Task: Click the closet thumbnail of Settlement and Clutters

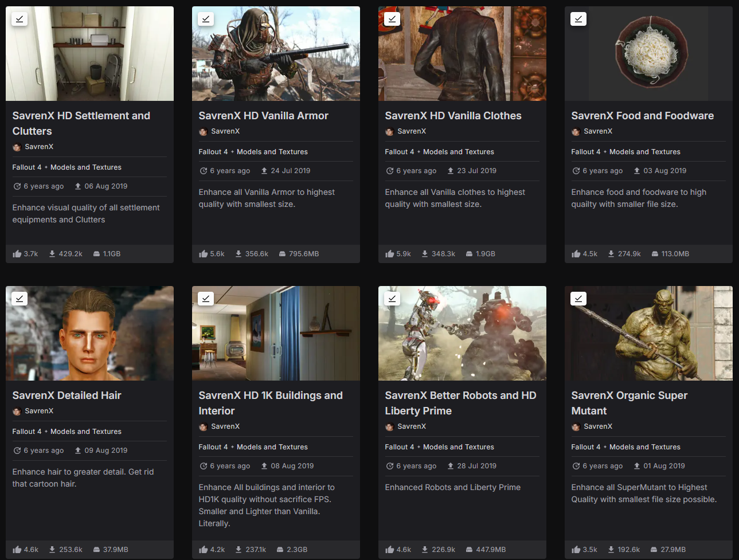Action: (89, 53)
